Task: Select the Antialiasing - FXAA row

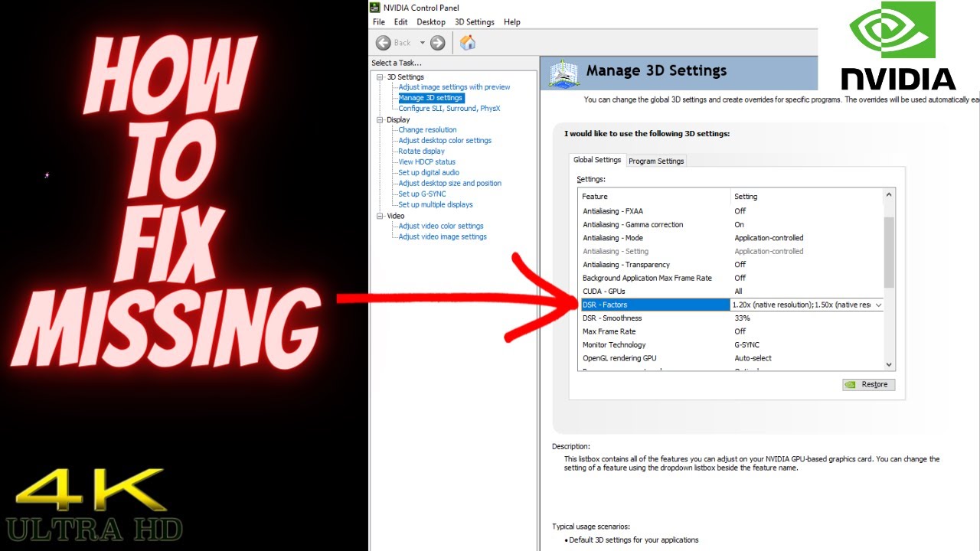Action: (730, 211)
